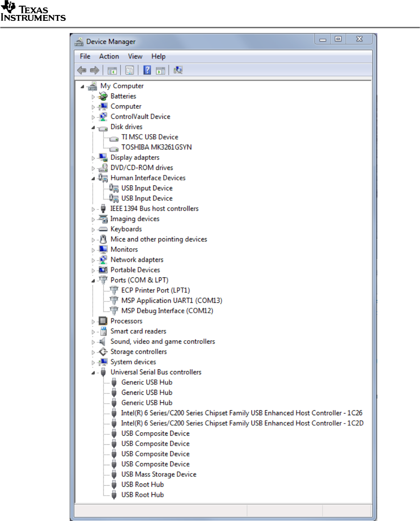Select the Host Controller entry ending in 1C26
Screen dimensions: 420x521
(x=241, y=413)
